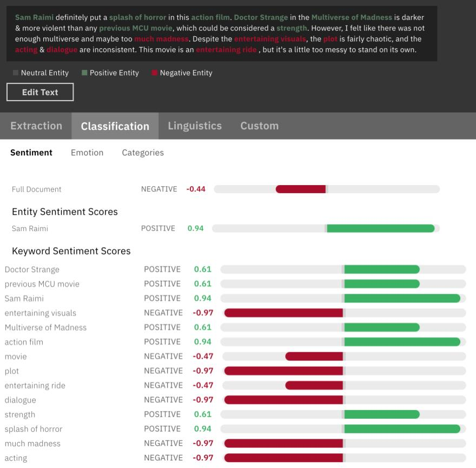Click 'strength' keyword label
The image size is (476, 468).
coord(19,414)
